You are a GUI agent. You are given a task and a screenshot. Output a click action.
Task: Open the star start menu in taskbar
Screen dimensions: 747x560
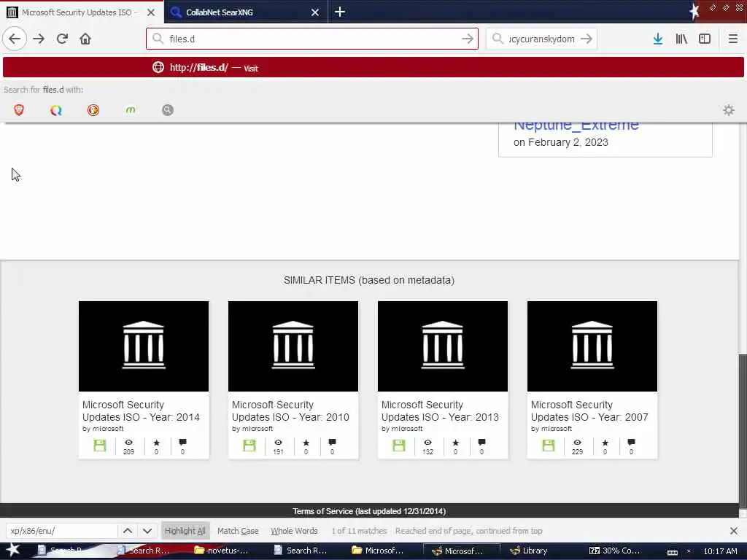pyautogui.click(x=13, y=551)
